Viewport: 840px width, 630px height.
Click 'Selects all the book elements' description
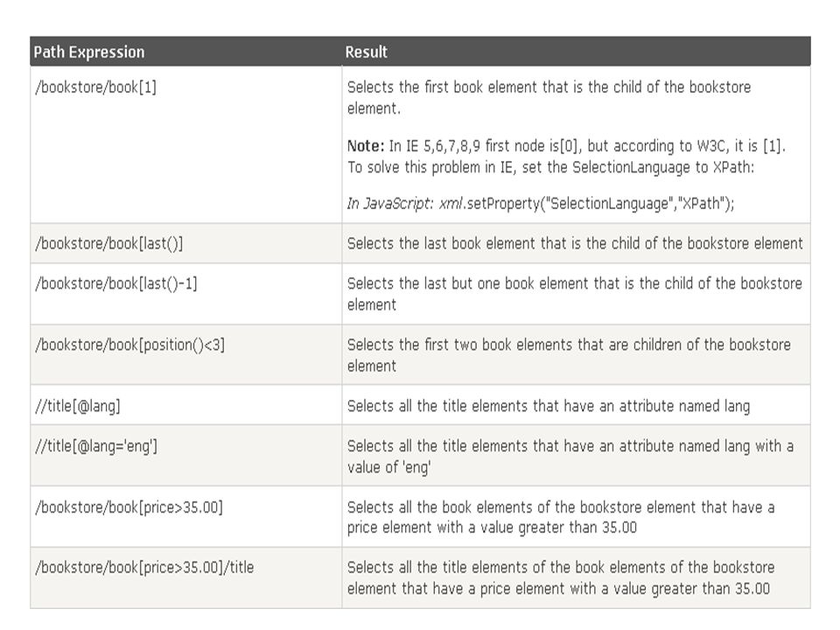[x=561, y=517]
